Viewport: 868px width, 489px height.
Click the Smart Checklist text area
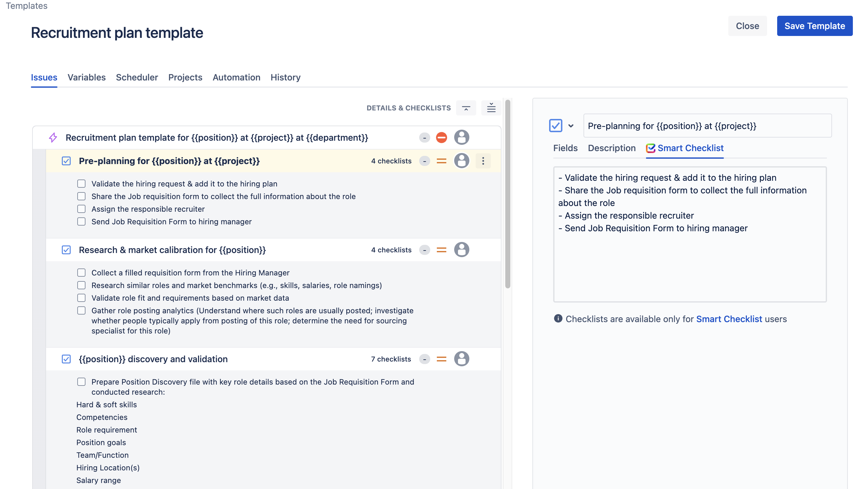[690, 234]
